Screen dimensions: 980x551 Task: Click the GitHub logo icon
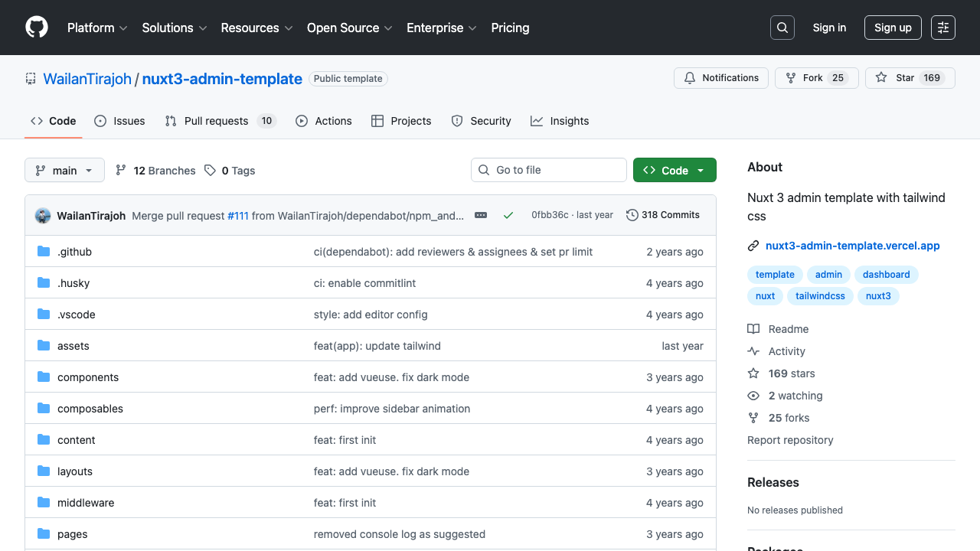point(36,28)
